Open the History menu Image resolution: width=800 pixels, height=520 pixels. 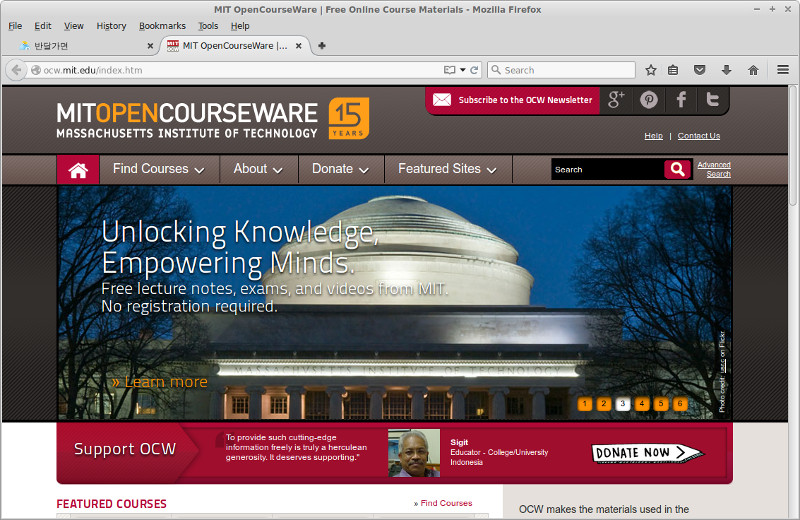tap(111, 26)
